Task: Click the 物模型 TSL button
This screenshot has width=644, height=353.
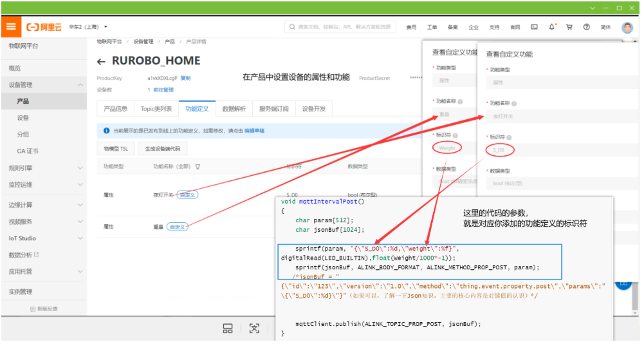Action: click(116, 149)
